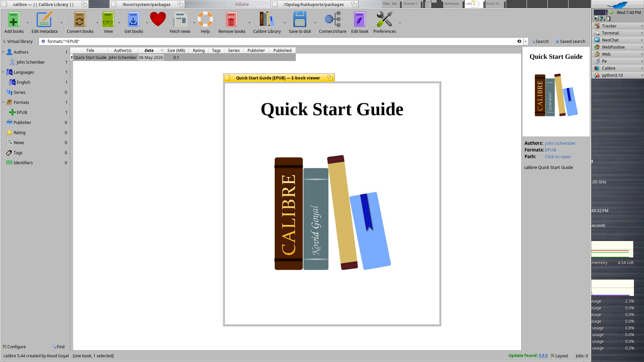
Task: Collapse the Formats category
Action: [x=3, y=102]
